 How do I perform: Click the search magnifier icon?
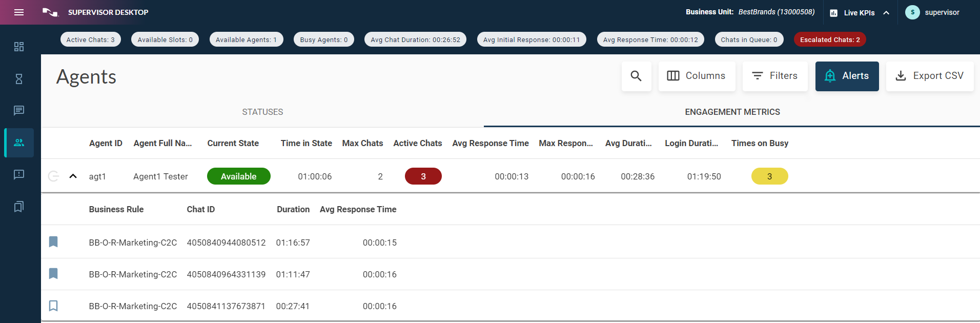636,76
